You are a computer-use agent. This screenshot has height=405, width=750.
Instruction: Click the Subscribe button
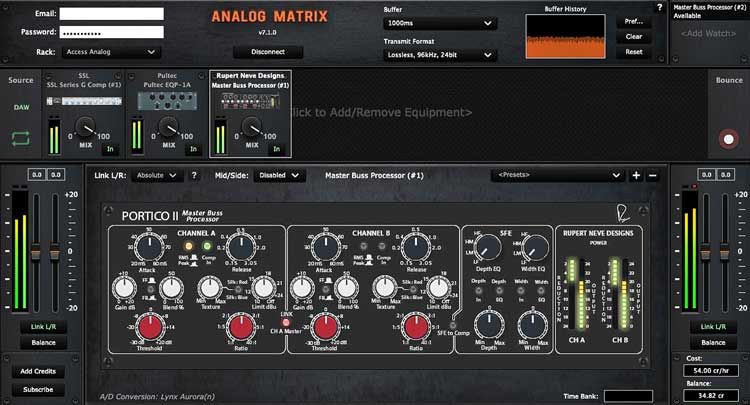38,390
